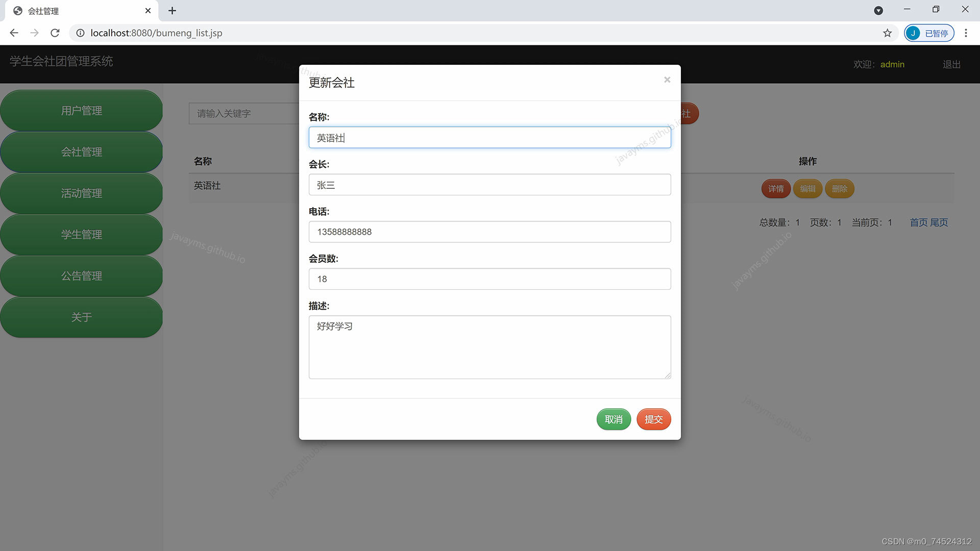Click the 操作 column header
Viewport: 980px width, 551px height.
[807, 161]
